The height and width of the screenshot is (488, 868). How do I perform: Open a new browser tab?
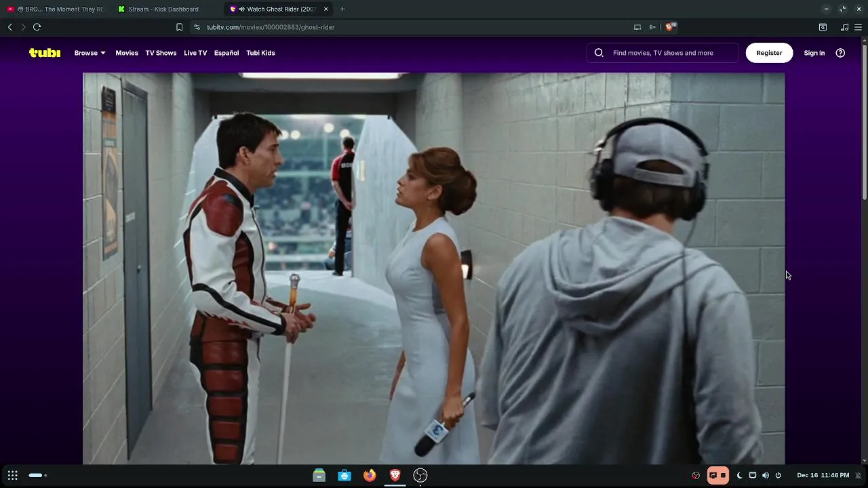(x=342, y=9)
